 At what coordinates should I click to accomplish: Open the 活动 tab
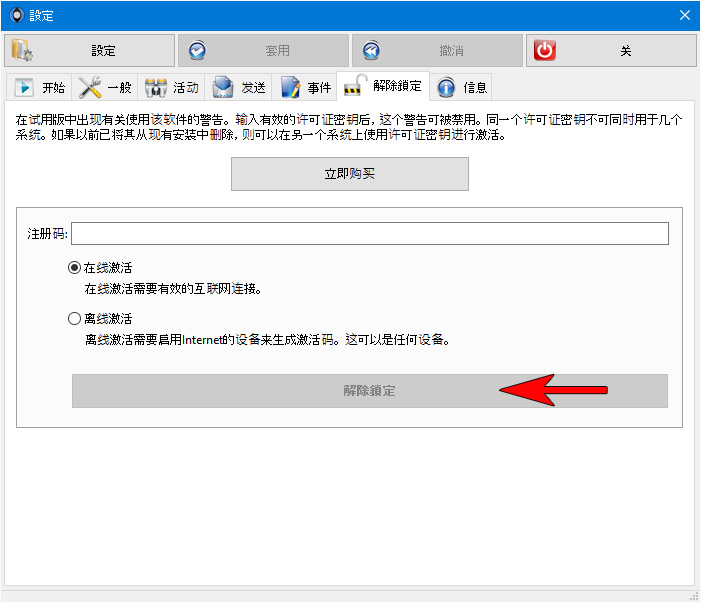pyautogui.click(x=172, y=87)
